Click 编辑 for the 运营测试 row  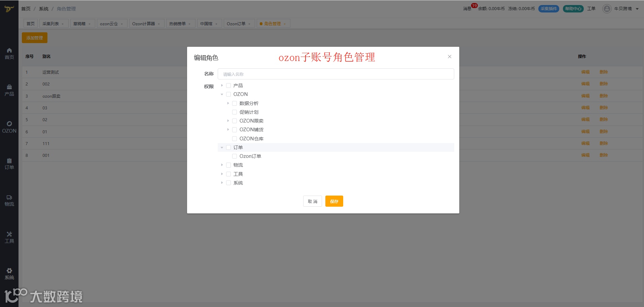[x=585, y=72]
